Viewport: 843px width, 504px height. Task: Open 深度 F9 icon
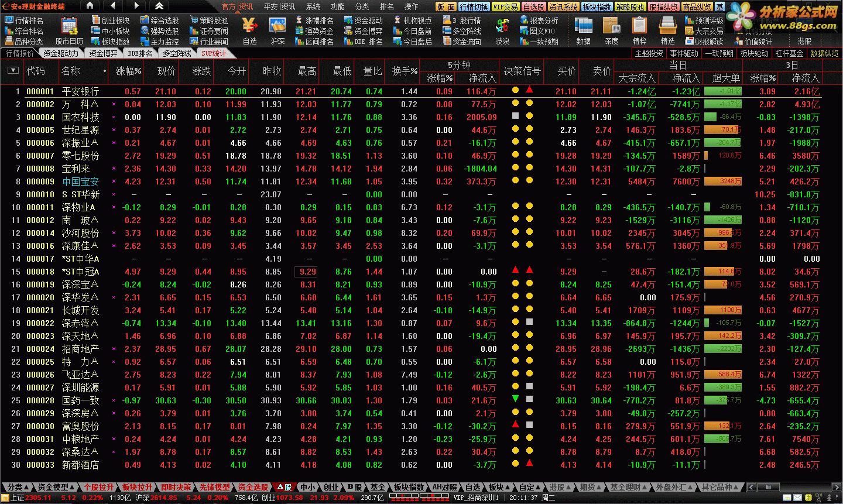tap(611, 32)
